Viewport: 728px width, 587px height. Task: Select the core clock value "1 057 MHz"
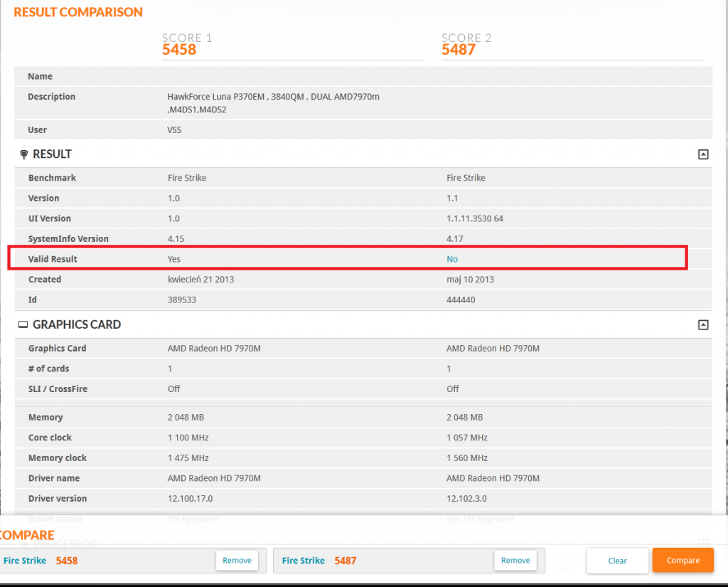[x=467, y=438]
